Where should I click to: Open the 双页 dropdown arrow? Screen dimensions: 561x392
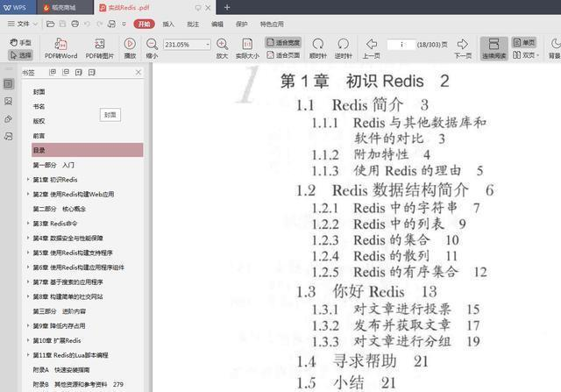pos(537,55)
